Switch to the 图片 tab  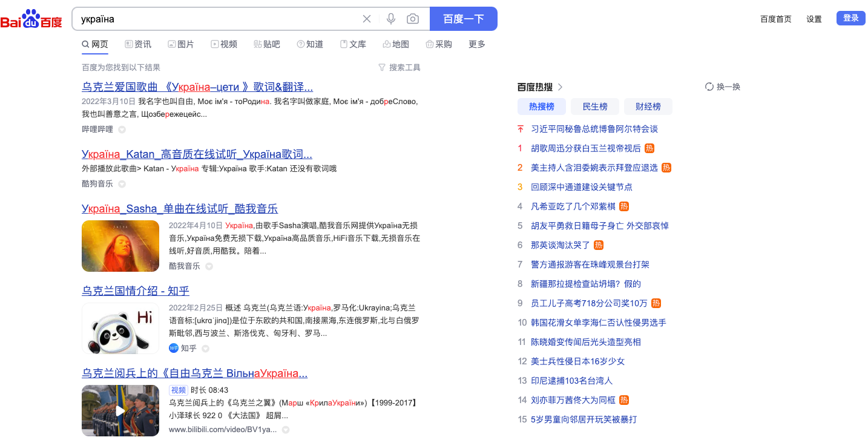(181, 44)
